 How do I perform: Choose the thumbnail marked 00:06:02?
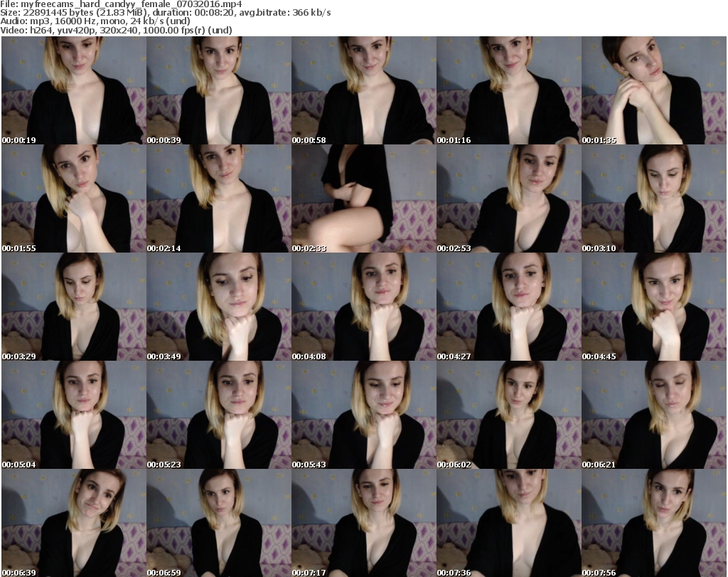tap(509, 415)
